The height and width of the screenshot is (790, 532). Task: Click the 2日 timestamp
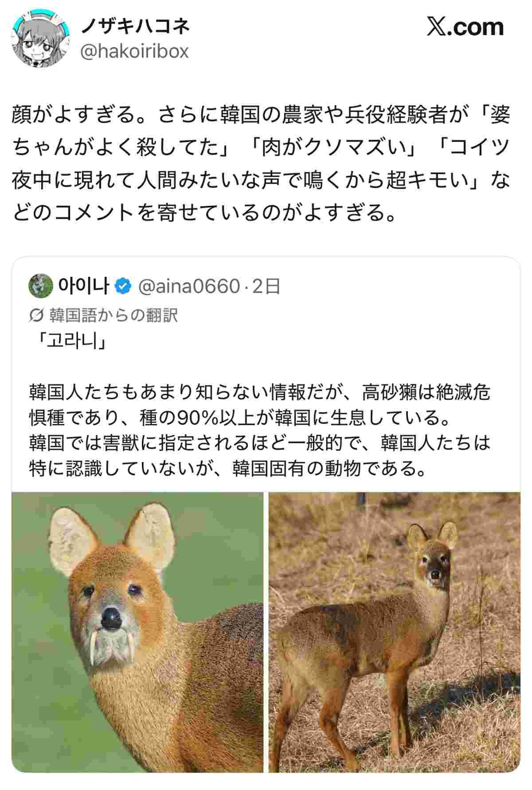click(266, 287)
